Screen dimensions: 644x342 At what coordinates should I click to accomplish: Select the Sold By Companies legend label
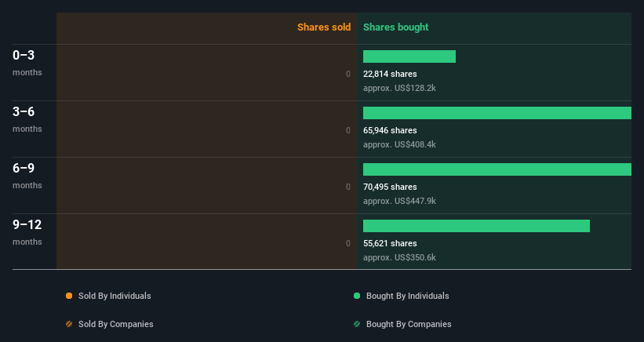(116, 324)
